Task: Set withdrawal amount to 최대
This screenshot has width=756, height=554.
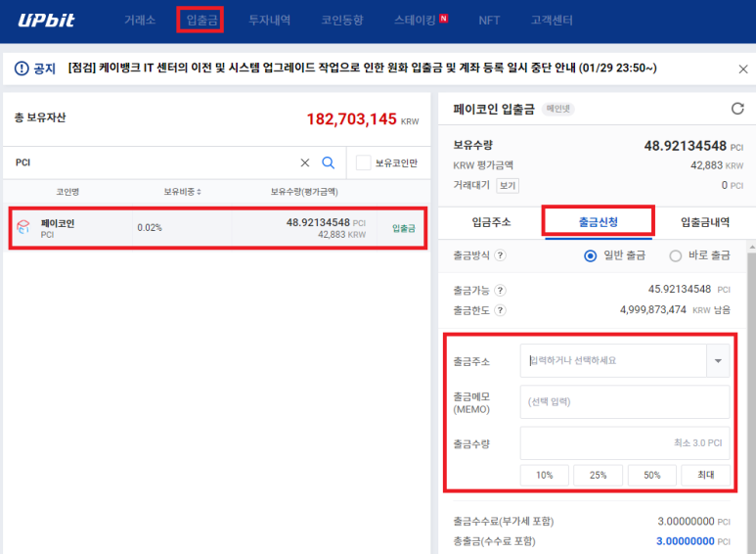Action: [x=705, y=475]
